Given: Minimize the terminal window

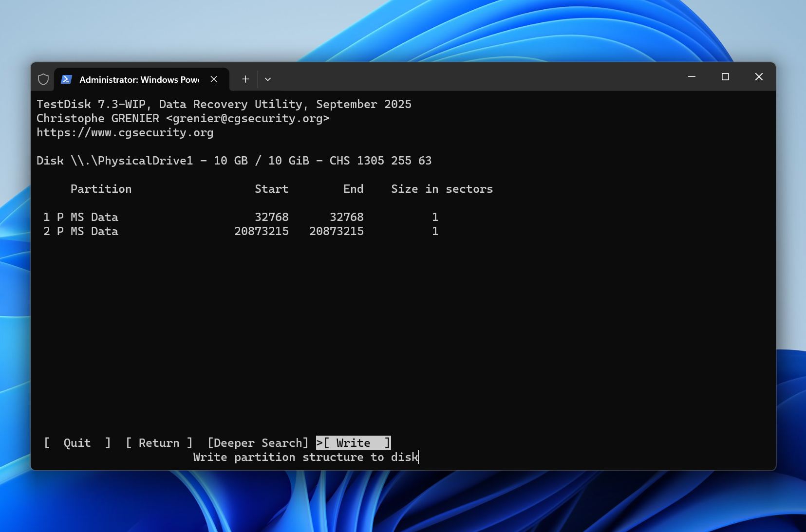Looking at the screenshot, I should click(x=692, y=77).
